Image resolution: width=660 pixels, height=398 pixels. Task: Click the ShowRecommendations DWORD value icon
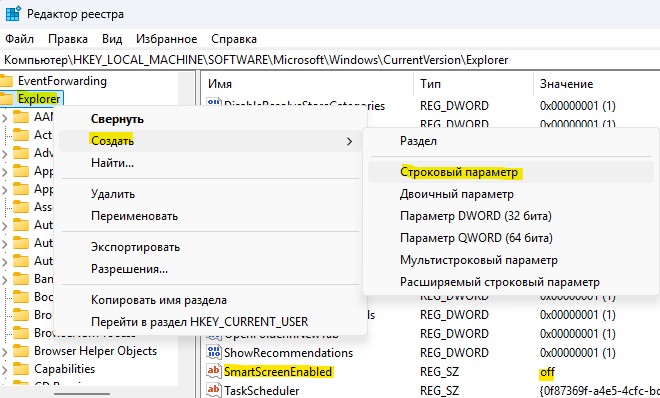click(213, 352)
